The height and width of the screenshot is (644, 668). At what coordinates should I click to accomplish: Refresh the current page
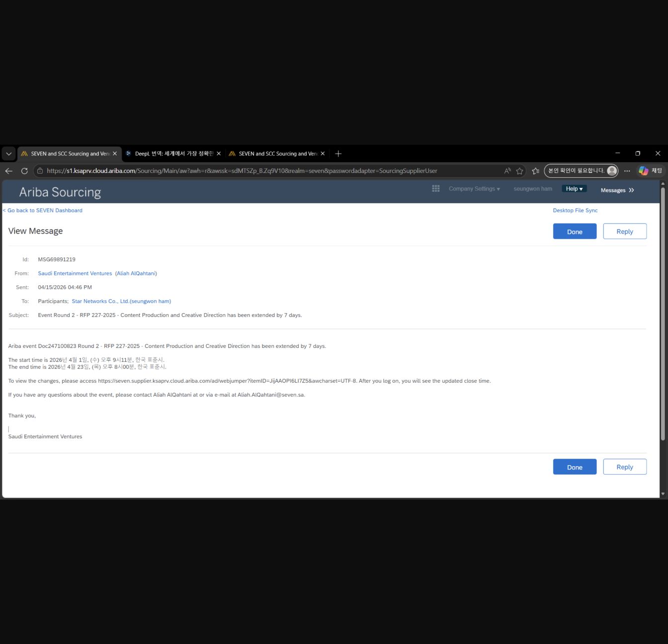tap(24, 171)
